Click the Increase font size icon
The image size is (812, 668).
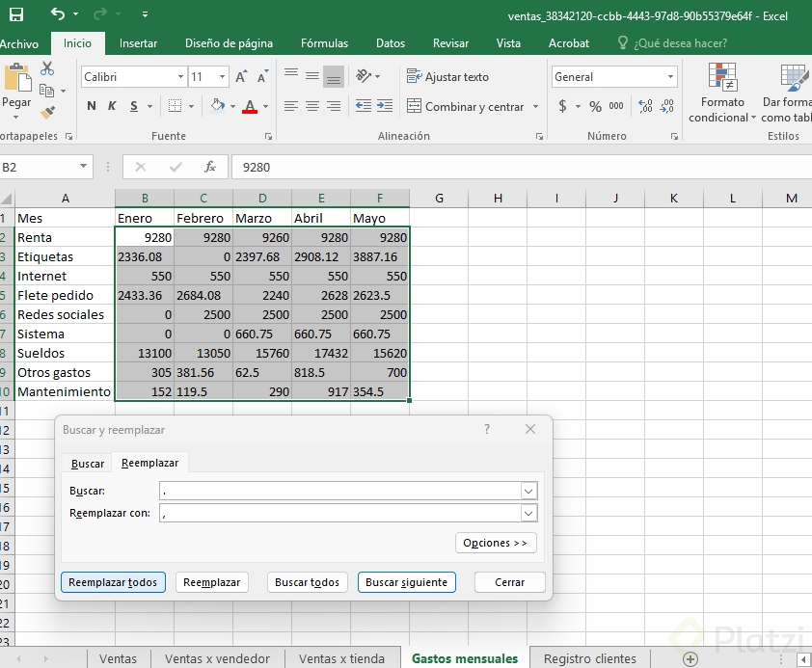coord(242,77)
